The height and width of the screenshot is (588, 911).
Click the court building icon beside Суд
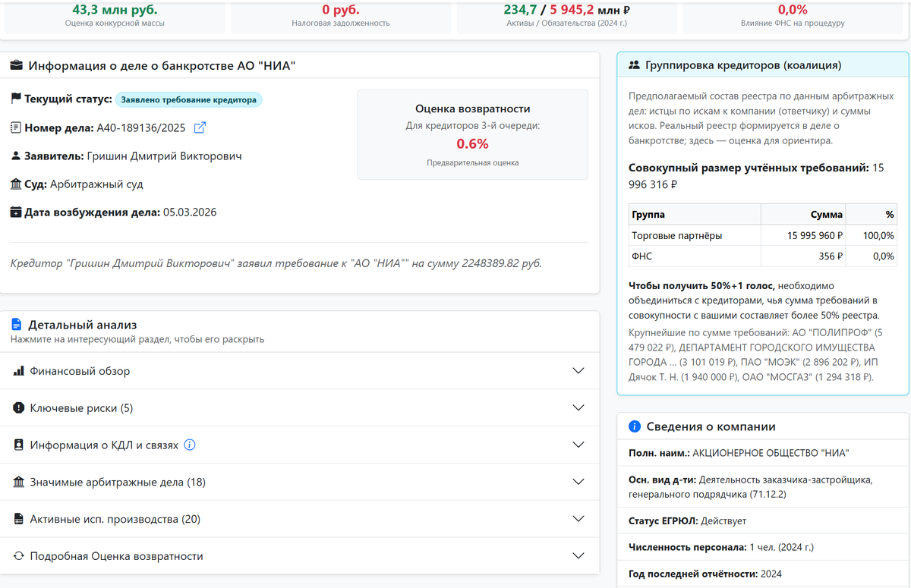[16, 184]
